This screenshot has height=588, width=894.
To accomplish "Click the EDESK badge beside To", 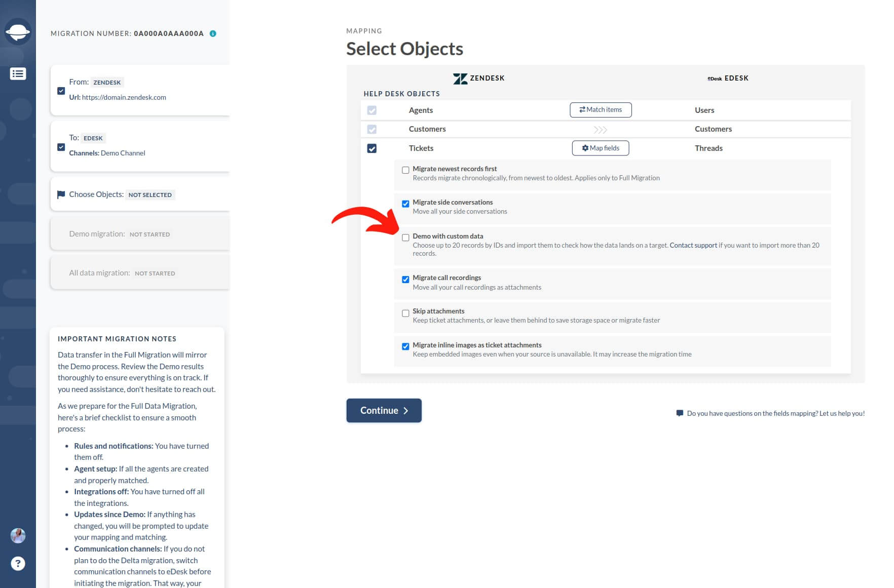I will [x=93, y=138].
